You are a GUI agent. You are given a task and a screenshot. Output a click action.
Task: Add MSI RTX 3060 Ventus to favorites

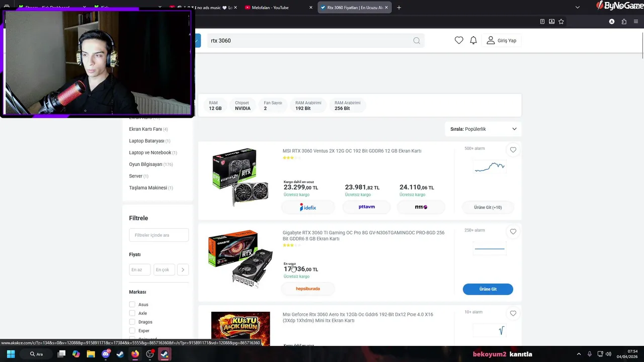pyautogui.click(x=513, y=150)
